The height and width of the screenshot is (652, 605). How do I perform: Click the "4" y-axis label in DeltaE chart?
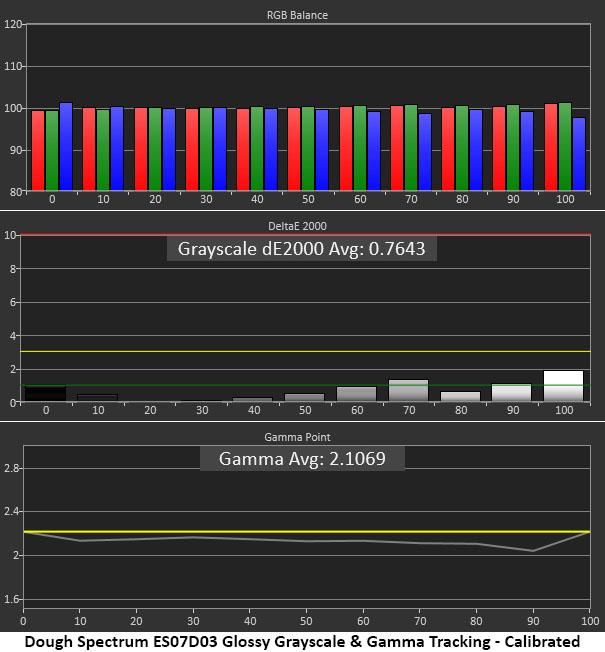[x=13, y=336]
